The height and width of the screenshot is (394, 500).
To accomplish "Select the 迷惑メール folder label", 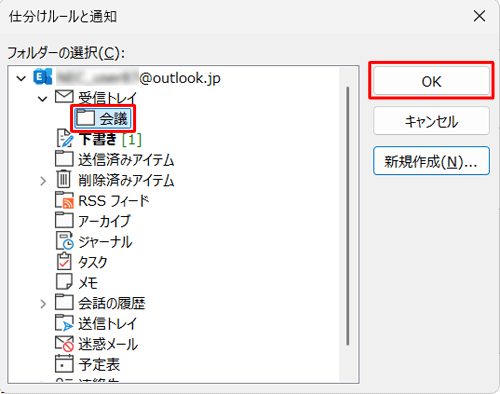I will tap(108, 344).
